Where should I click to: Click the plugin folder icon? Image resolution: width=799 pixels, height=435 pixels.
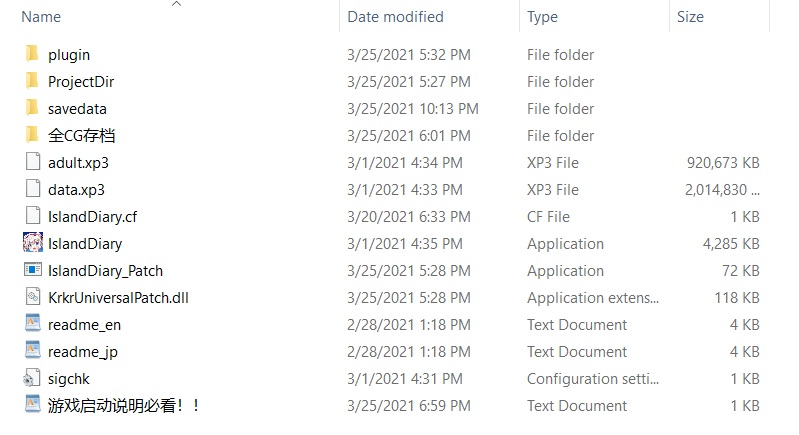coord(32,54)
